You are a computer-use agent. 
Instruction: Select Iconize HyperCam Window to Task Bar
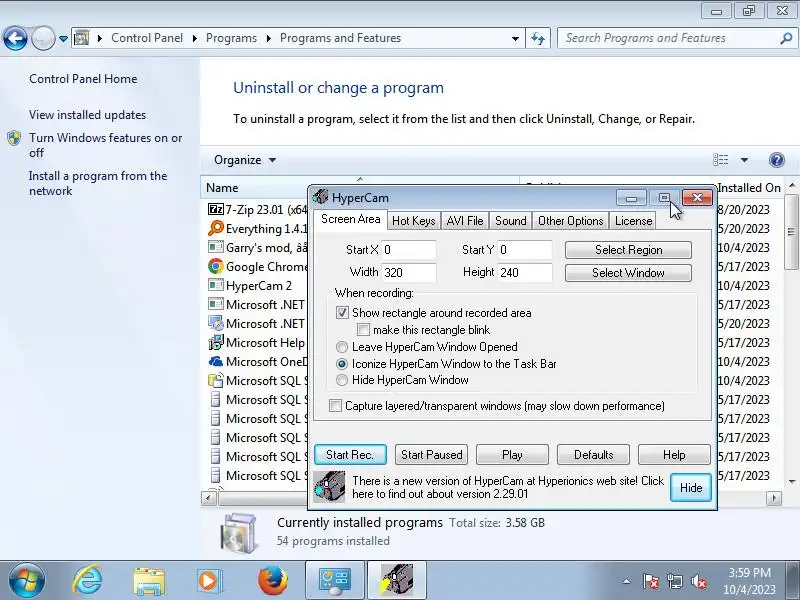pyautogui.click(x=342, y=364)
